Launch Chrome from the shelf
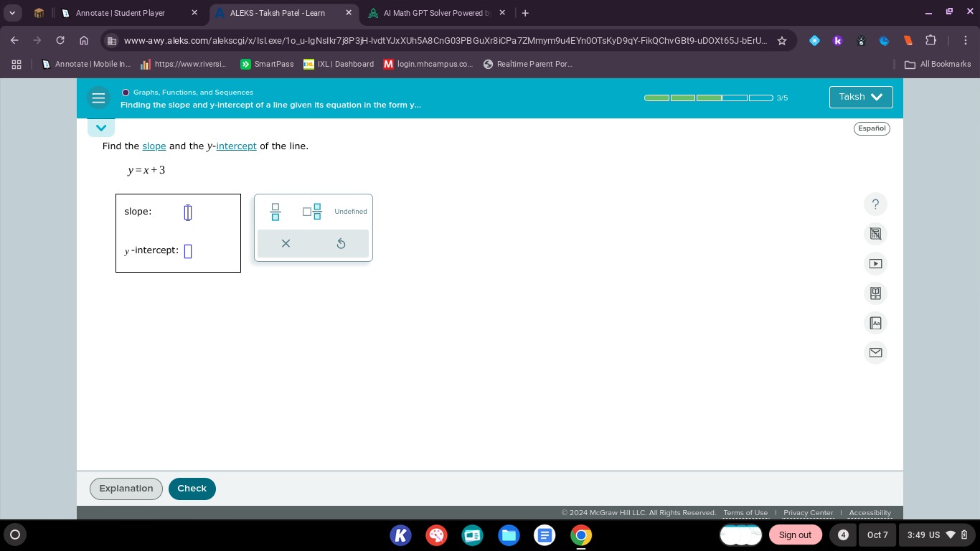 tap(581, 534)
